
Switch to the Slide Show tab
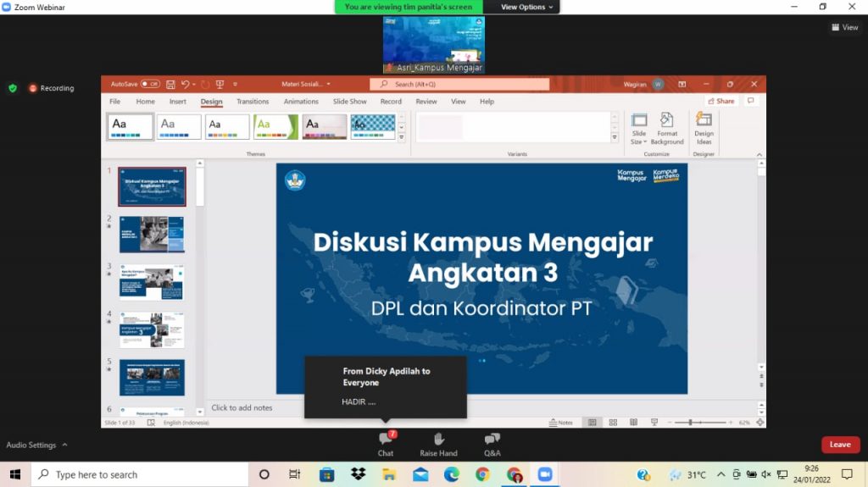tap(349, 102)
